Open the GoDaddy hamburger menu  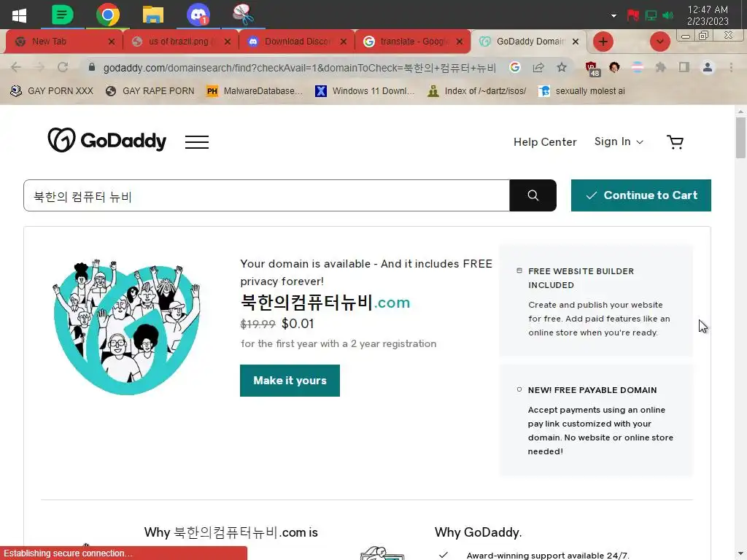[x=197, y=142]
